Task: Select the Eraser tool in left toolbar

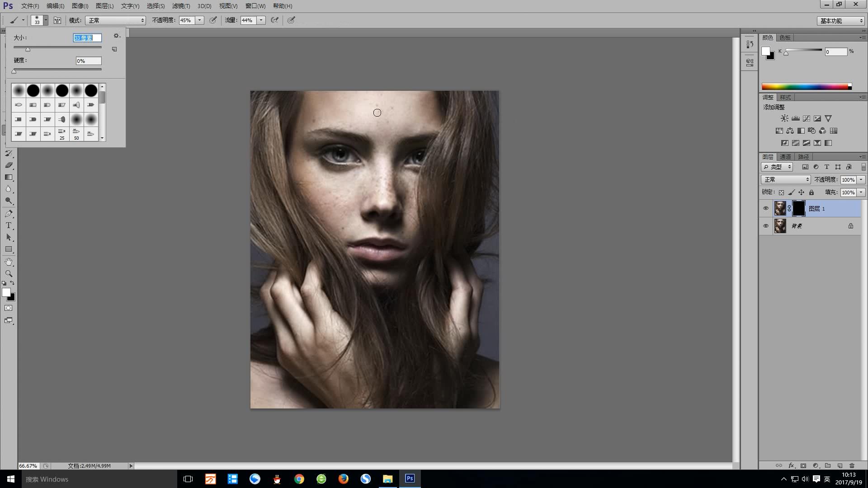Action: [9, 165]
